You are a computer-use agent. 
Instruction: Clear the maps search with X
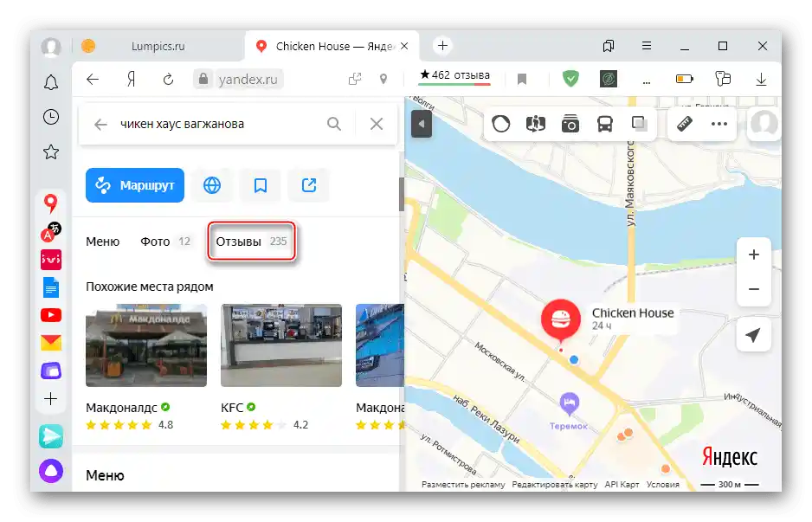pos(377,124)
